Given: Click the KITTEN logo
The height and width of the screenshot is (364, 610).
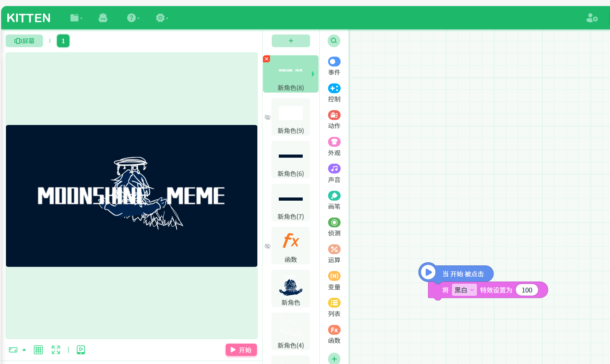Looking at the screenshot, I should (29, 18).
